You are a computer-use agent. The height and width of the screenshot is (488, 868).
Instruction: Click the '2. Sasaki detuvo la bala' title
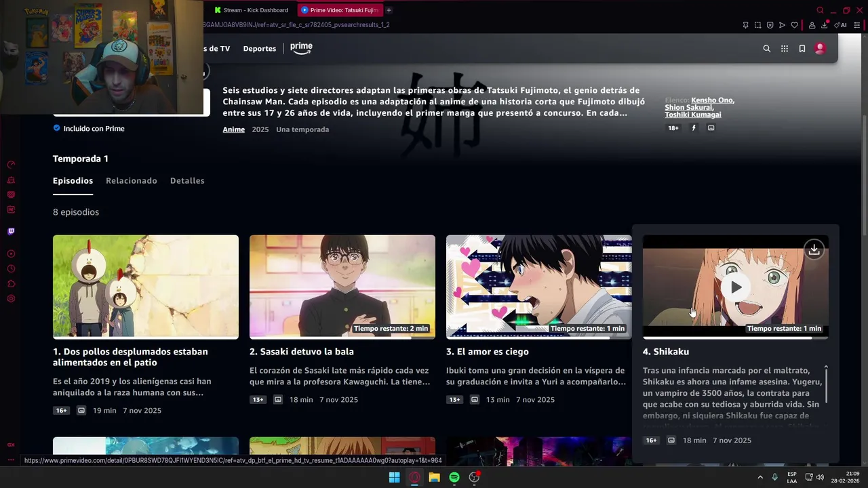click(x=302, y=352)
